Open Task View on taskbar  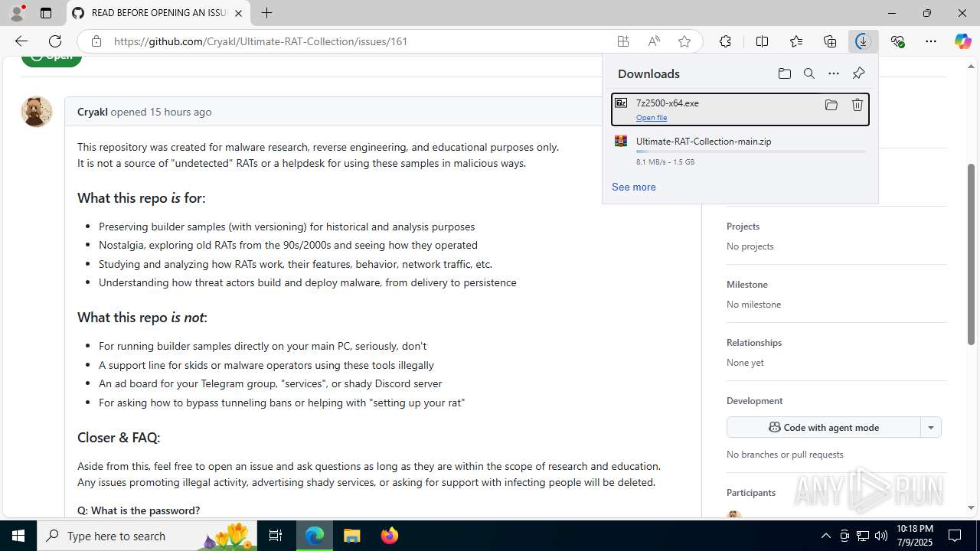[276, 536]
